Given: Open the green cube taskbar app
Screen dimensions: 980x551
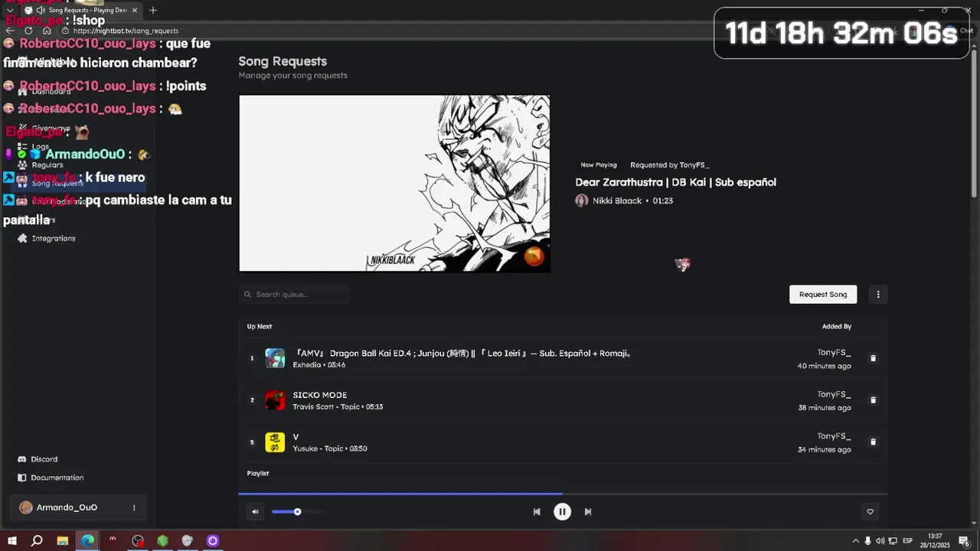Looking at the screenshot, I should coord(162,541).
